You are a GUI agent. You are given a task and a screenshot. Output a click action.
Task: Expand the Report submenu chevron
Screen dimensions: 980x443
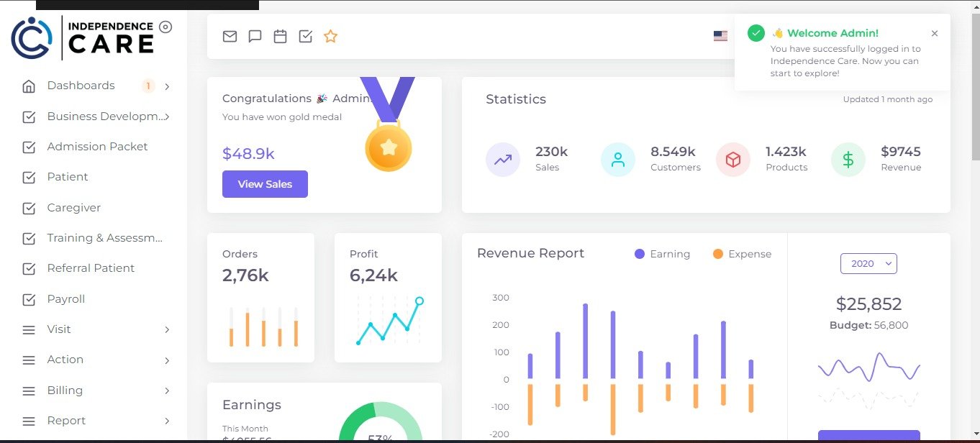click(167, 421)
